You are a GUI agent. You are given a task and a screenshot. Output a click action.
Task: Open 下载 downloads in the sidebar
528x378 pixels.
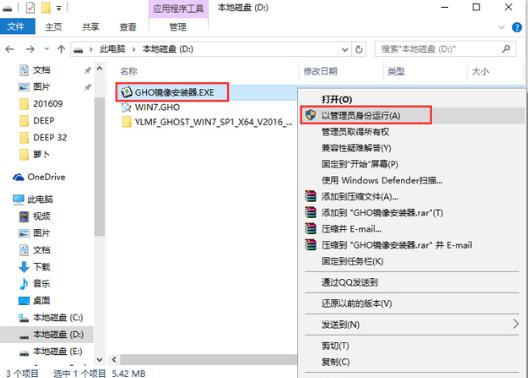(34, 267)
